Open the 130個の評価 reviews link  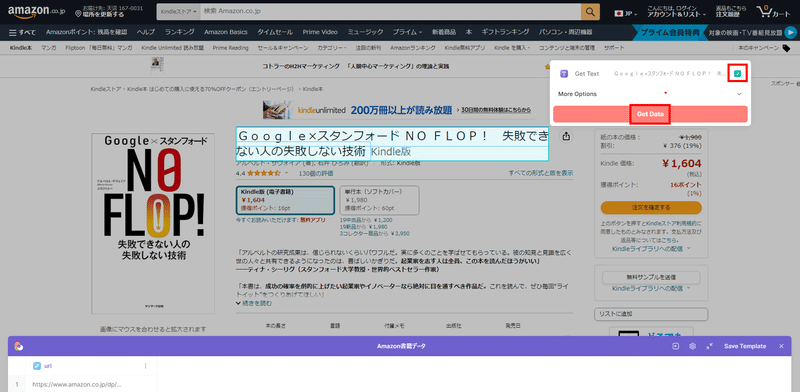316,174
